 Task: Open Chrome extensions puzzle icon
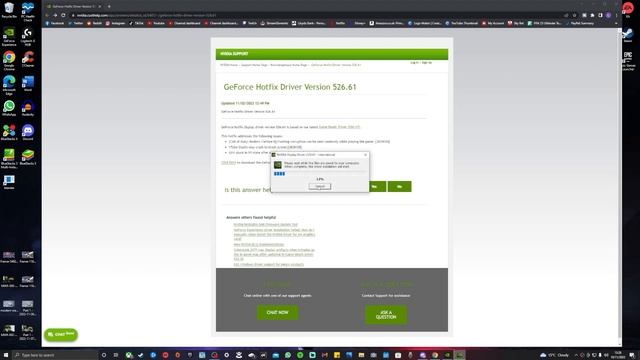592,15
